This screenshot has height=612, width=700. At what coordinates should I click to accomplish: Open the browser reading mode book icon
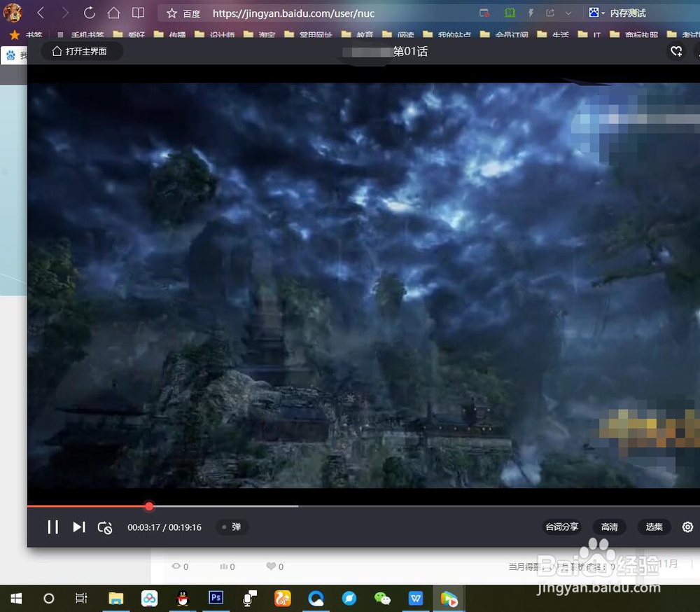coord(139,13)
